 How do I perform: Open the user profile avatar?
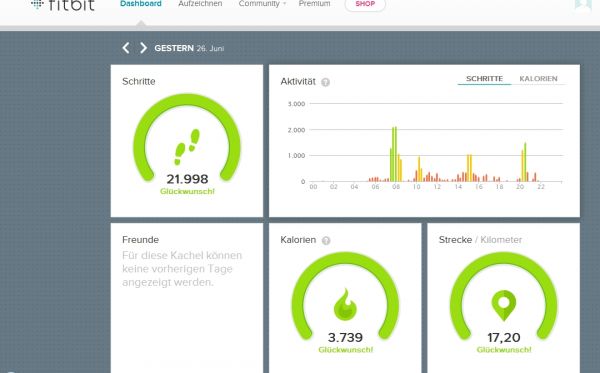click(582, 5)
